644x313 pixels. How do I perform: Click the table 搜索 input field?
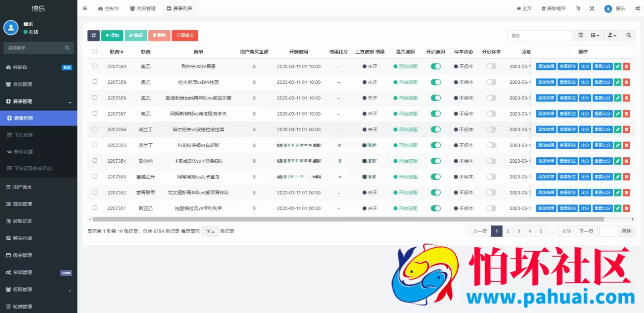[x=540, y=36]
